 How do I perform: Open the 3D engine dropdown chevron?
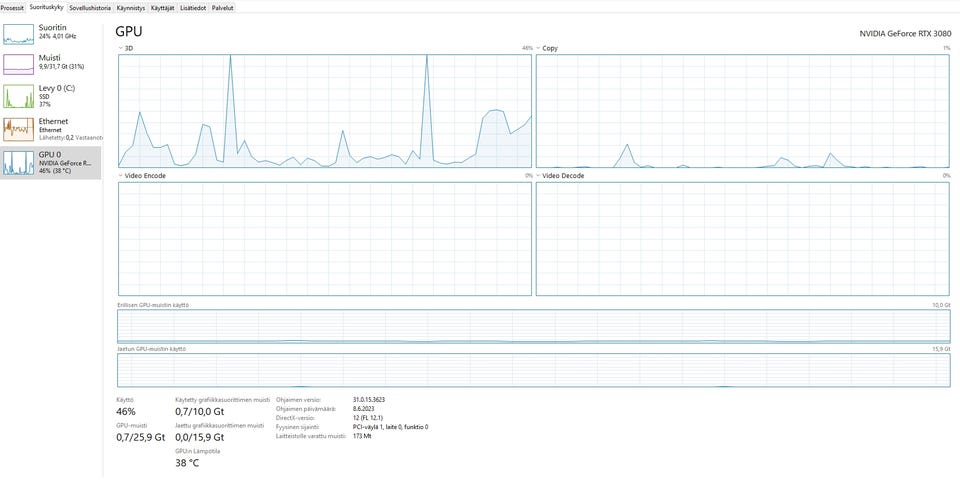point(121,48)
